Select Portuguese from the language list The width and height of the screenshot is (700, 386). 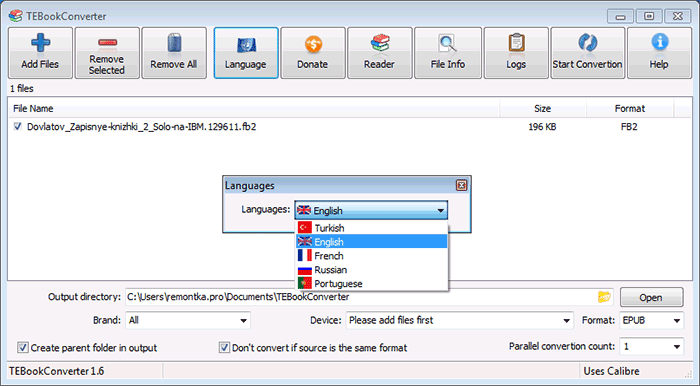click(371, 283)
